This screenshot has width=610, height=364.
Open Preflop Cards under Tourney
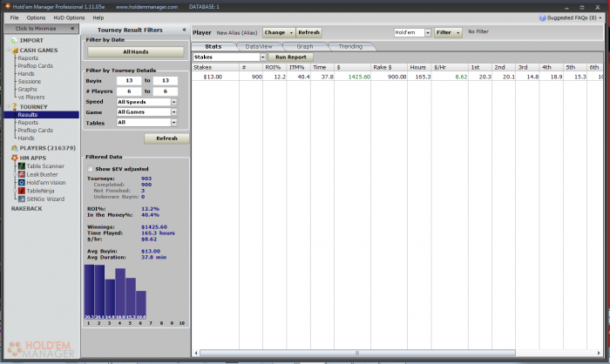click(36, 131)
